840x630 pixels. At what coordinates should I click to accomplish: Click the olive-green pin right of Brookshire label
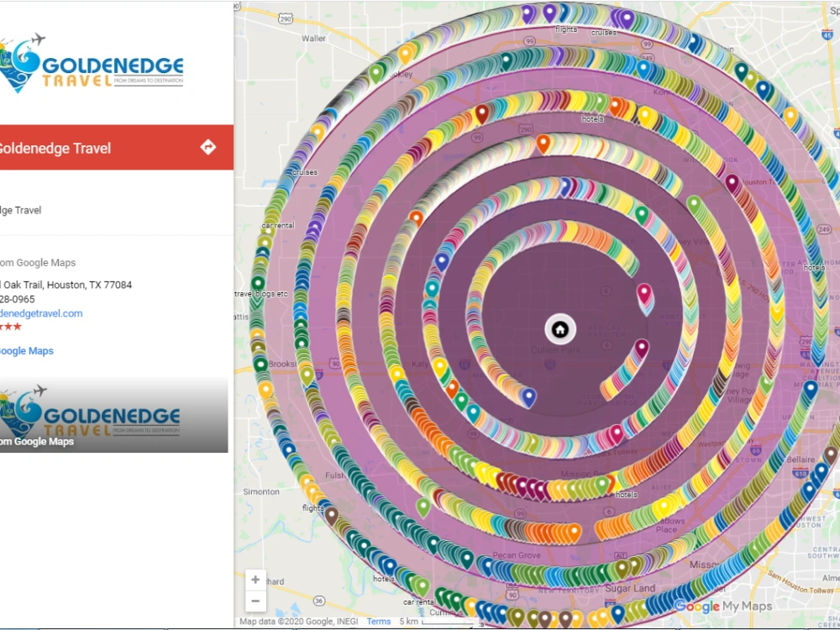[x=307, y=376]
